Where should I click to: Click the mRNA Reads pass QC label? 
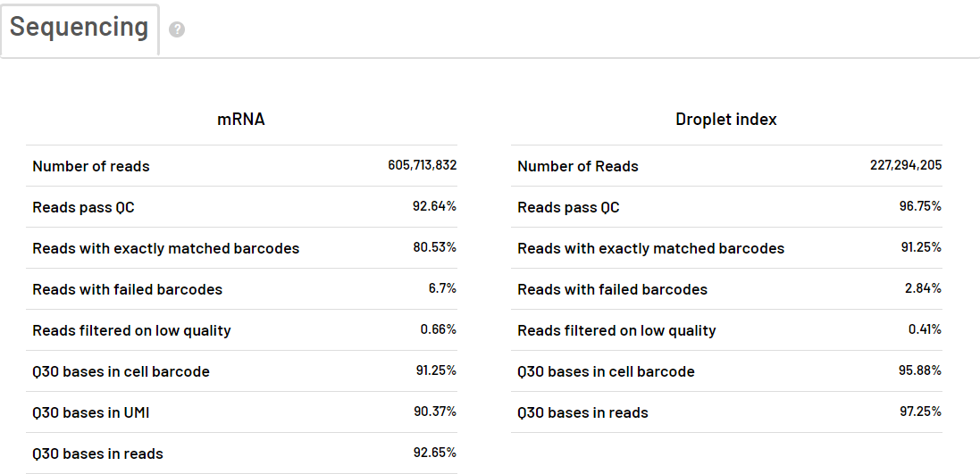point(84,207)
